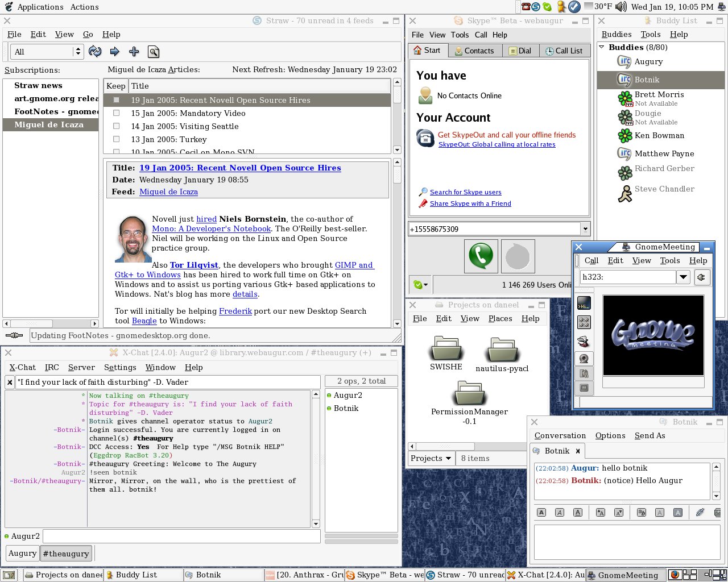Click the find magnifier icon in Straw toolbar
Viewport: 728px width, 582px height.
[x=154, y=52]
